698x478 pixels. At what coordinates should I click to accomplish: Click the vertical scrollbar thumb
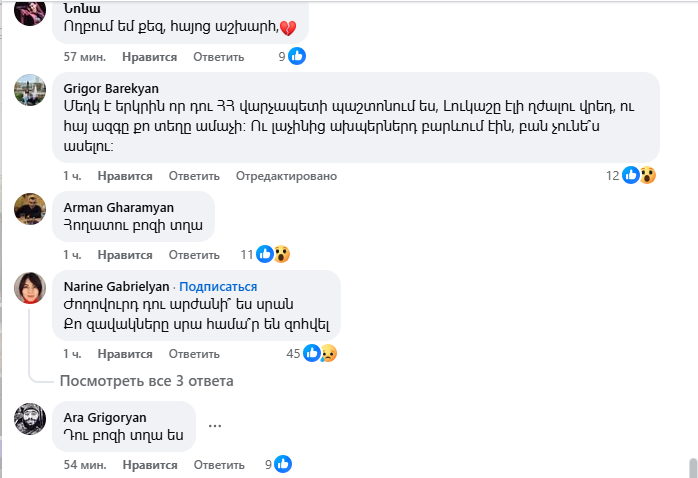[692, 467]
